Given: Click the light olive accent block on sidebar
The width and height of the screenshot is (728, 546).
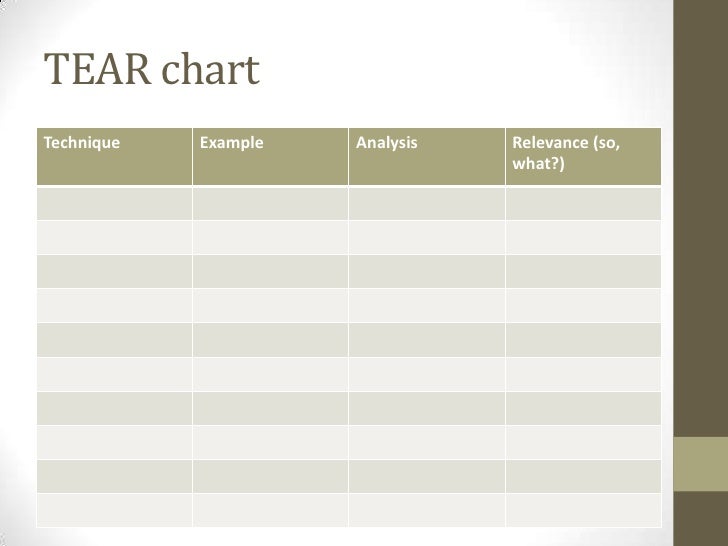Looking at the screenshot, I should pos(701,464).
